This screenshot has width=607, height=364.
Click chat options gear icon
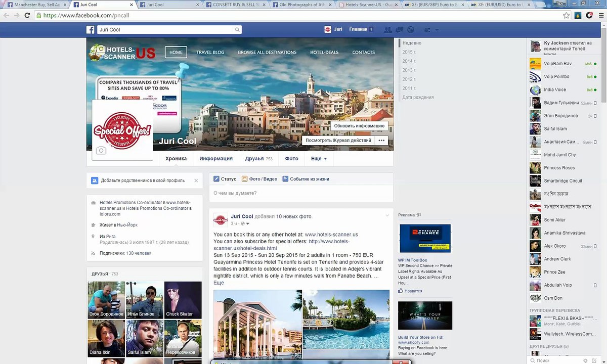[x=586, y=360]
